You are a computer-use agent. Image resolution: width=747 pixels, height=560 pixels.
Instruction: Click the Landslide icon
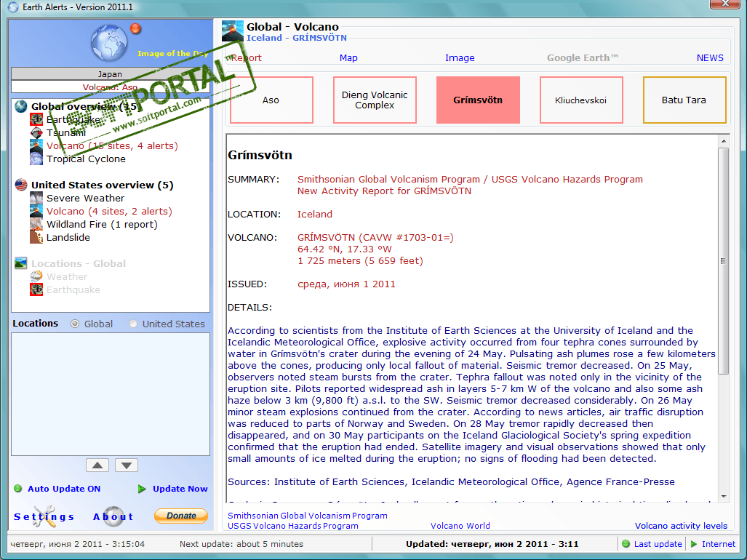[x=36, y=237]
